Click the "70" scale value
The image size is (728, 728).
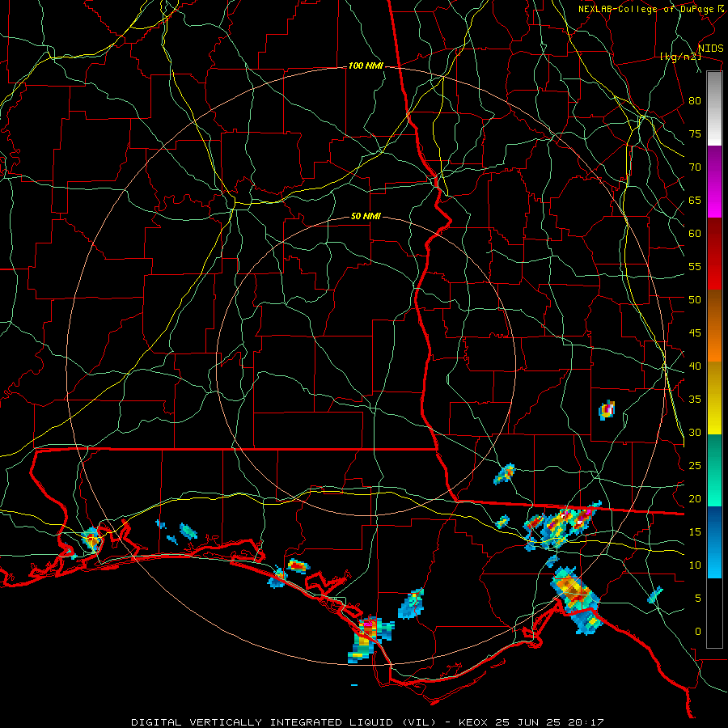pos(695,167)
